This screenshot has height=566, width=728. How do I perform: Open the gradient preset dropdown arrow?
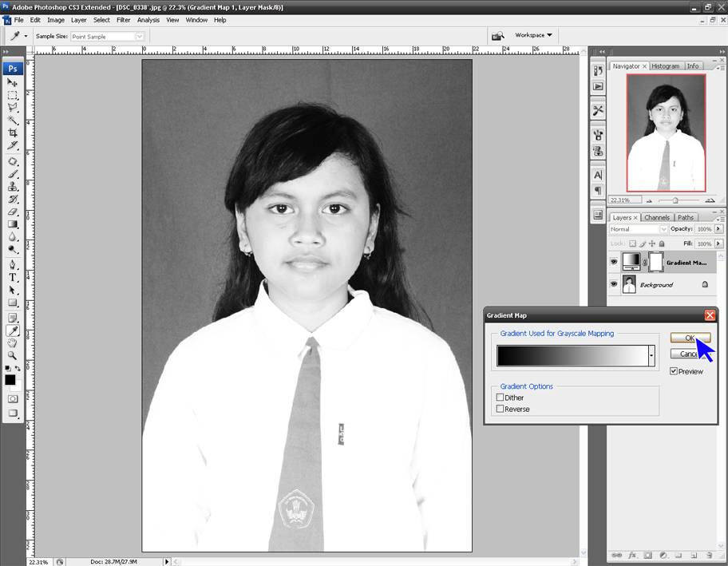(x=651, y=355)
